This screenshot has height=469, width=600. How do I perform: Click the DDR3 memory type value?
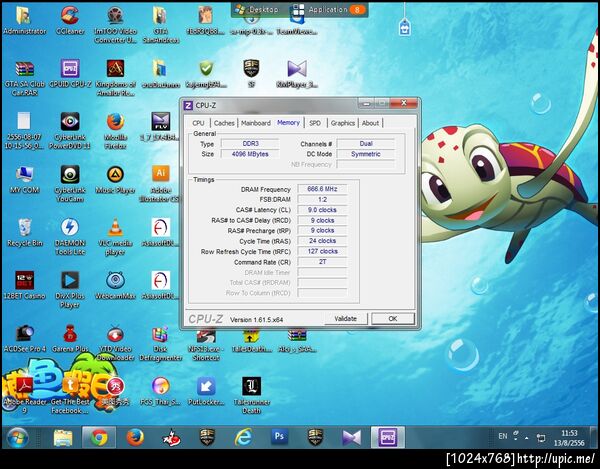pos(250,144)
